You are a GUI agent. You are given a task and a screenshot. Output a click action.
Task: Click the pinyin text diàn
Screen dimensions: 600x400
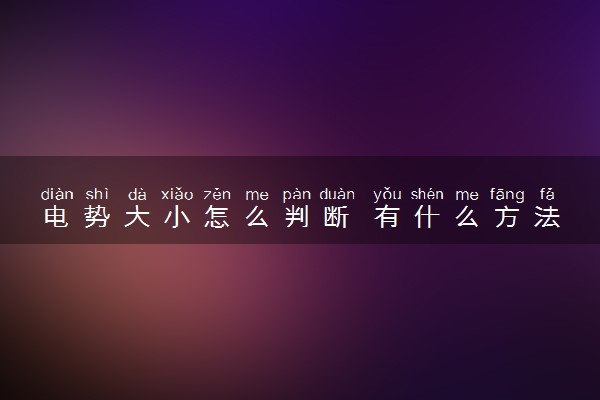pos(57,194)
